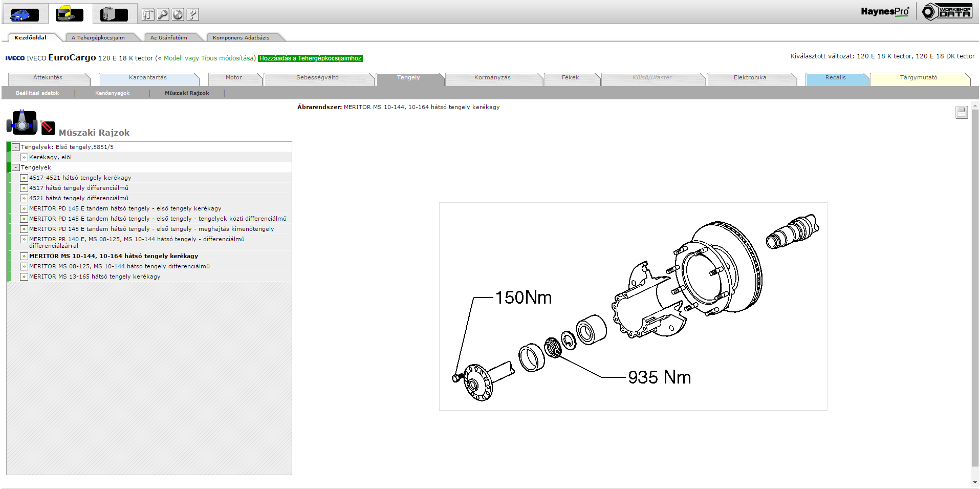
Task: Click the key icon in the toolbar
Action: coord(163,15)
